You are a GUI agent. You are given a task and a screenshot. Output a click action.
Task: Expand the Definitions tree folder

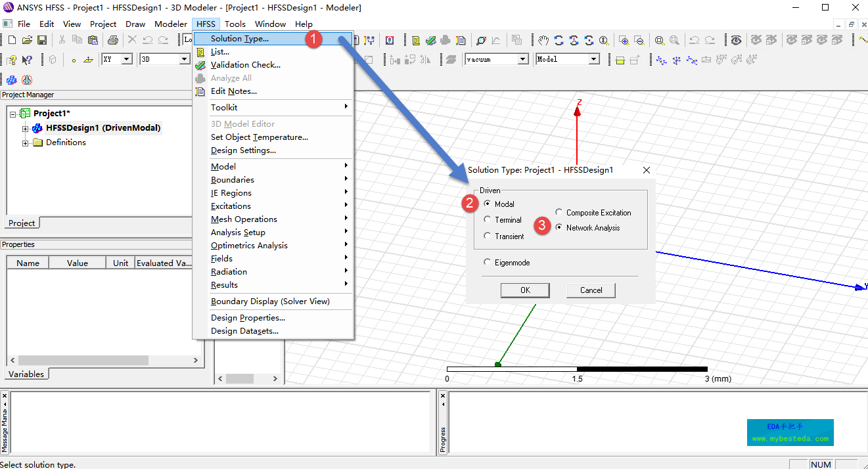coord(26,143)
